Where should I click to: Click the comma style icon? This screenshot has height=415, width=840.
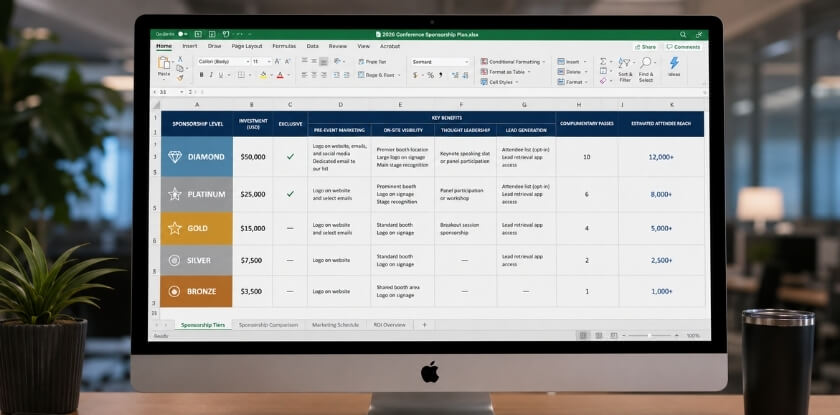coord(441,75)
